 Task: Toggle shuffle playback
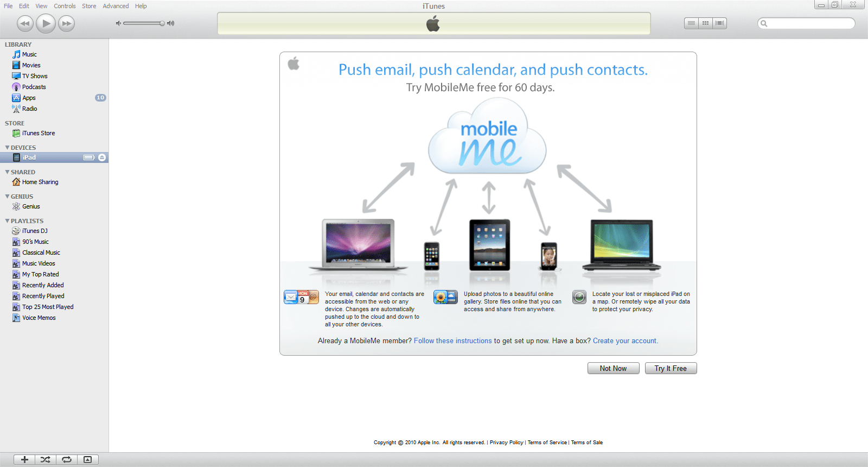pyautogui.click(x=46, y=459)
